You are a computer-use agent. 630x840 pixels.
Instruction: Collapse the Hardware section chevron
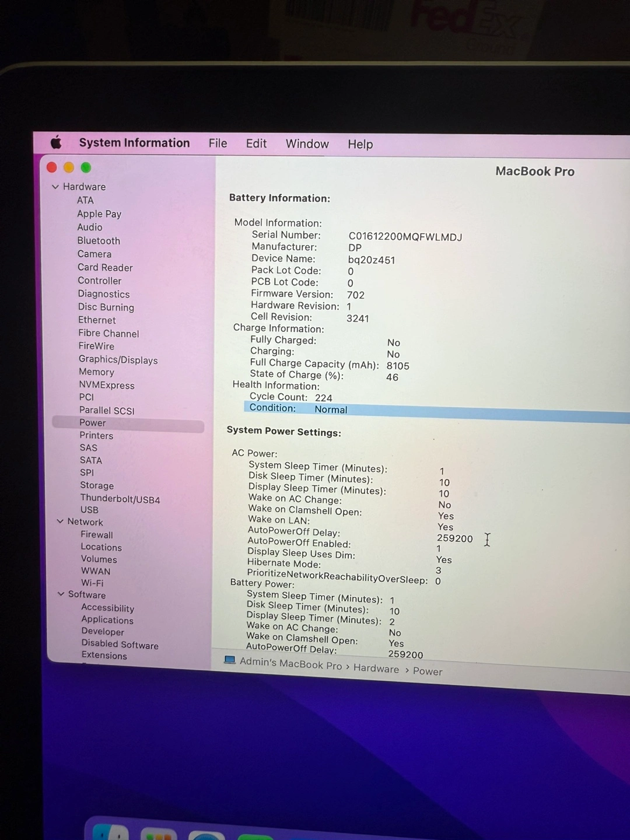(x=55, y=187)
